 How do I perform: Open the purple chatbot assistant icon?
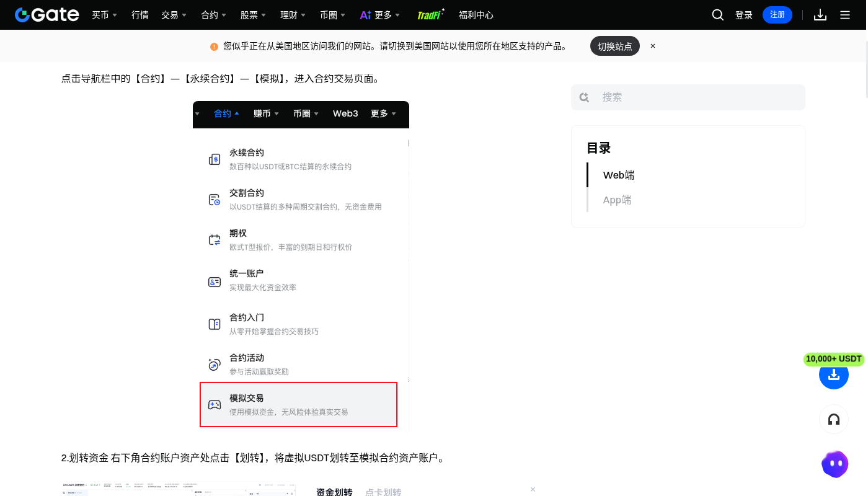(835, 464)
